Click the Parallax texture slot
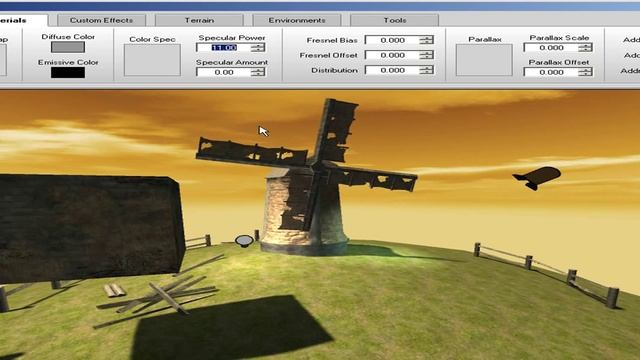This screenshot has height=360, width=640. 484,60
